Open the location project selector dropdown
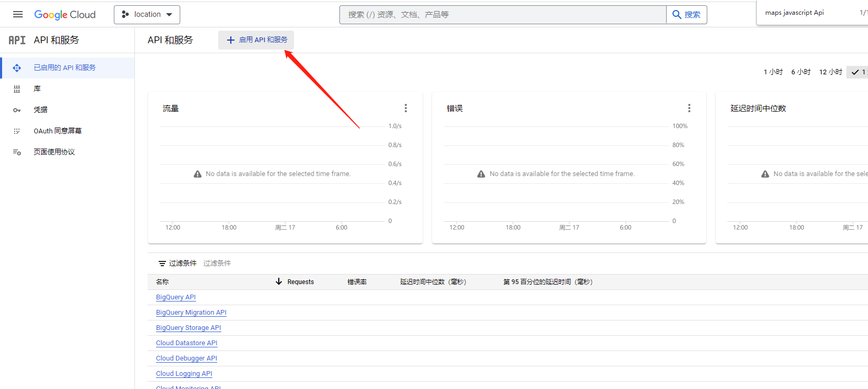Viewport: 868px width, 389px height. tap(147, 15)
